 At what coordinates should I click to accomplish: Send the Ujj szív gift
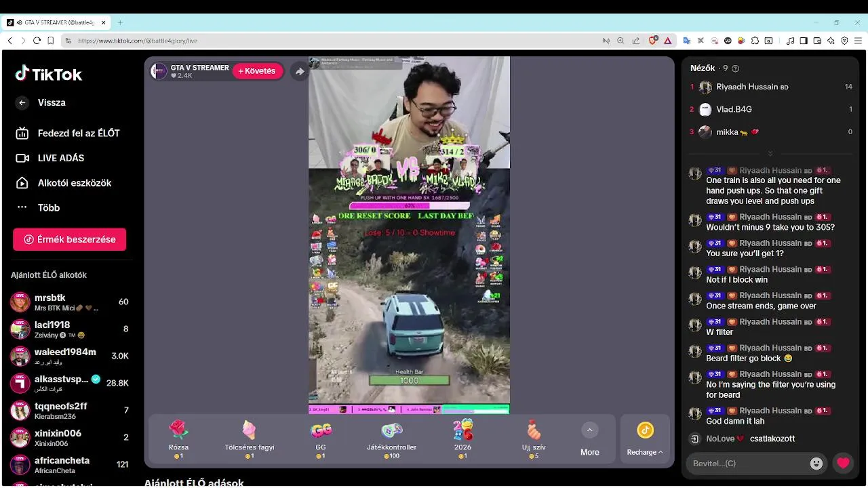tap(534, 439)
